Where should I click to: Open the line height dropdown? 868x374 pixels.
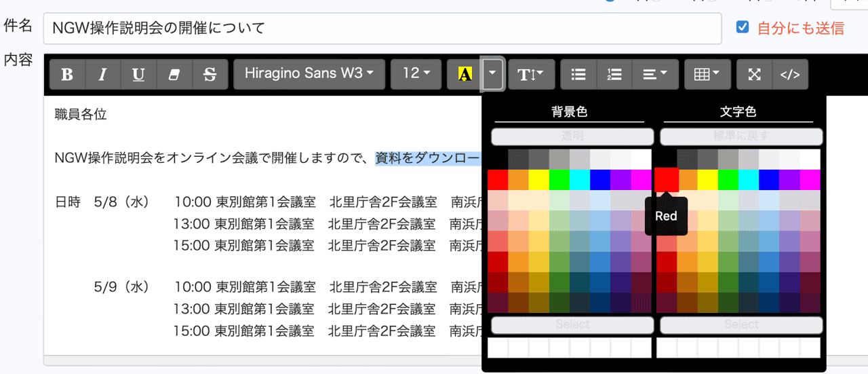click(532, 75)
